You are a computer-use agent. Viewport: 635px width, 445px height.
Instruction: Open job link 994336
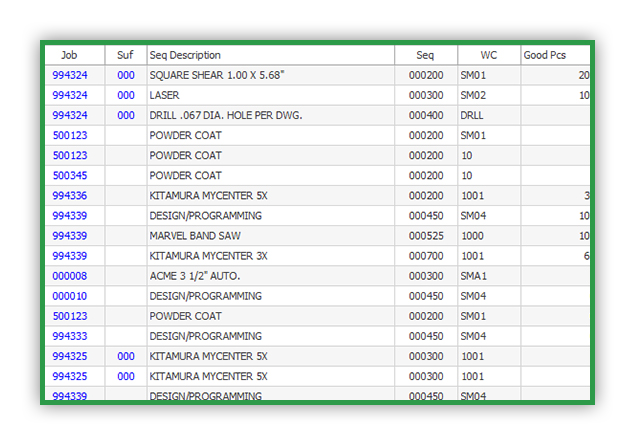click(70, 196)
